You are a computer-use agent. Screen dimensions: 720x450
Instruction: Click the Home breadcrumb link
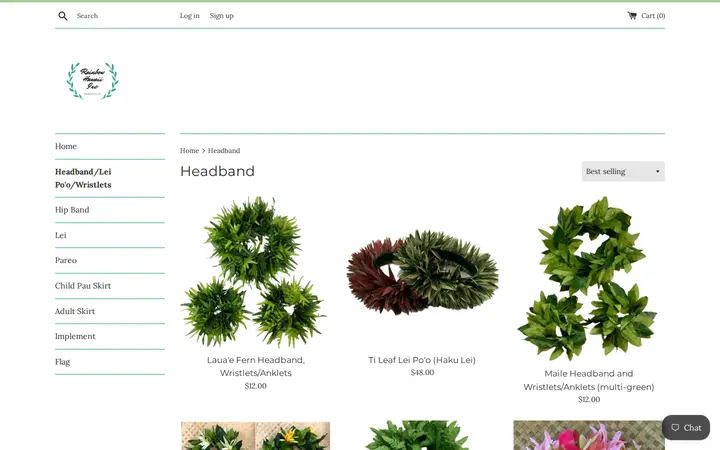pos(189,151)
